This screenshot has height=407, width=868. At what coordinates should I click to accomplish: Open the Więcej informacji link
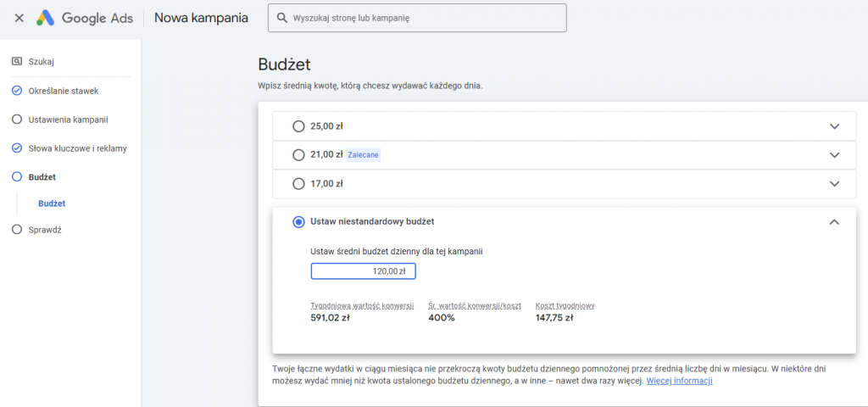pos(679,382)
